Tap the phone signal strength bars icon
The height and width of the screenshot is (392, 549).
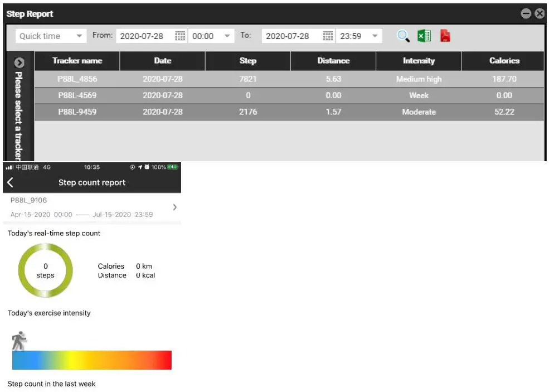9,167
